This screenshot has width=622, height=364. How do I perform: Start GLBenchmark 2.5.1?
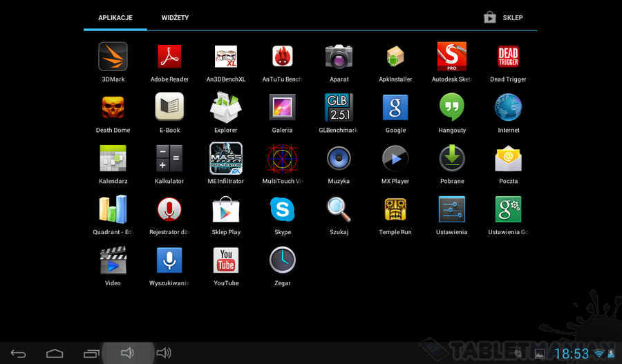click(339, 108)
